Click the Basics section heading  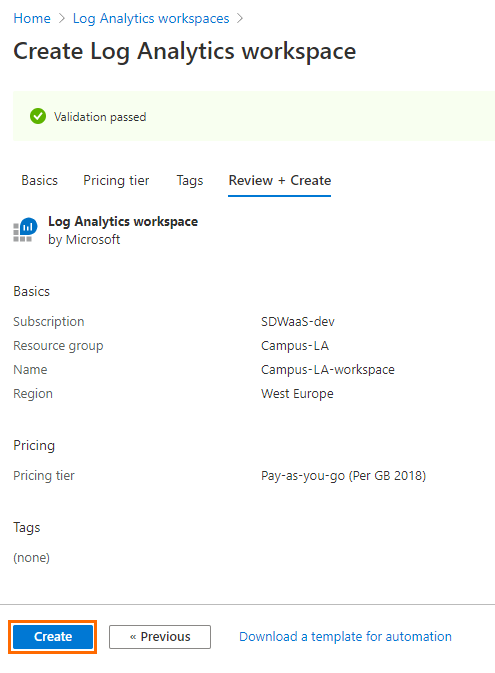31,291
